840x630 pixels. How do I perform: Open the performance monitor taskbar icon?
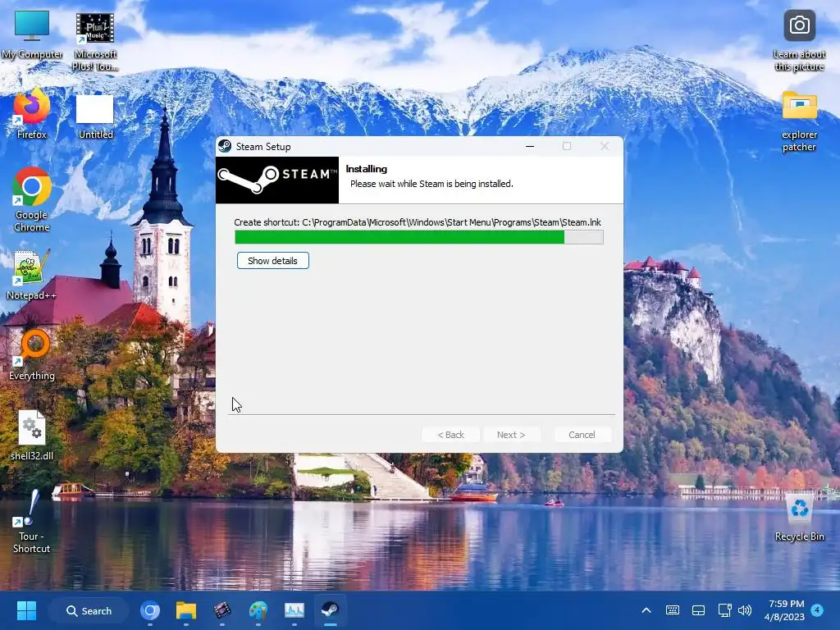(294, 610)
